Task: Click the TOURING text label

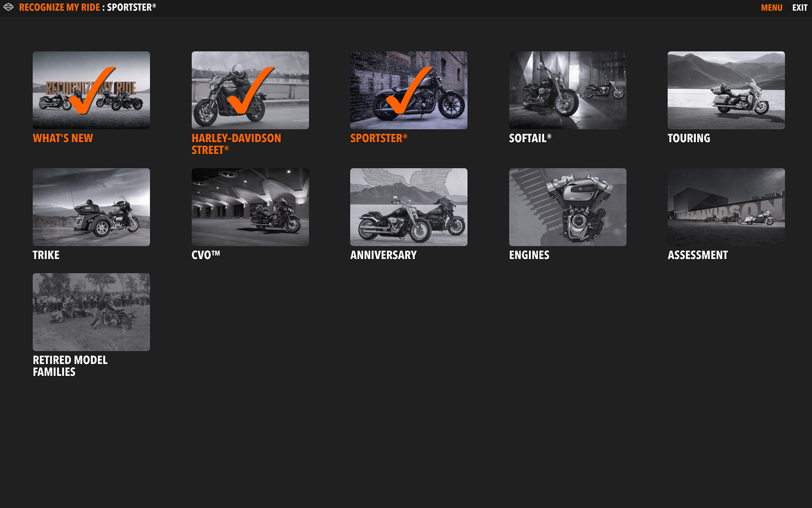Action: tap(689, 138)
